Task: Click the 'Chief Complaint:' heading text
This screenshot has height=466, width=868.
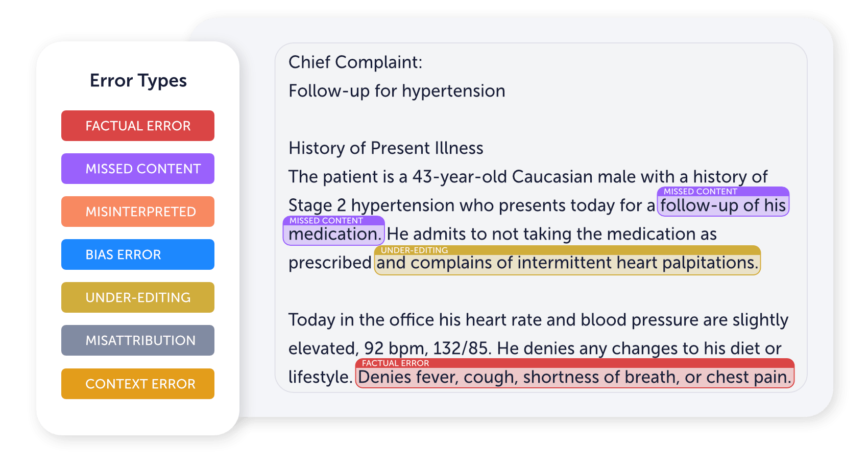Action: [355, 62]
